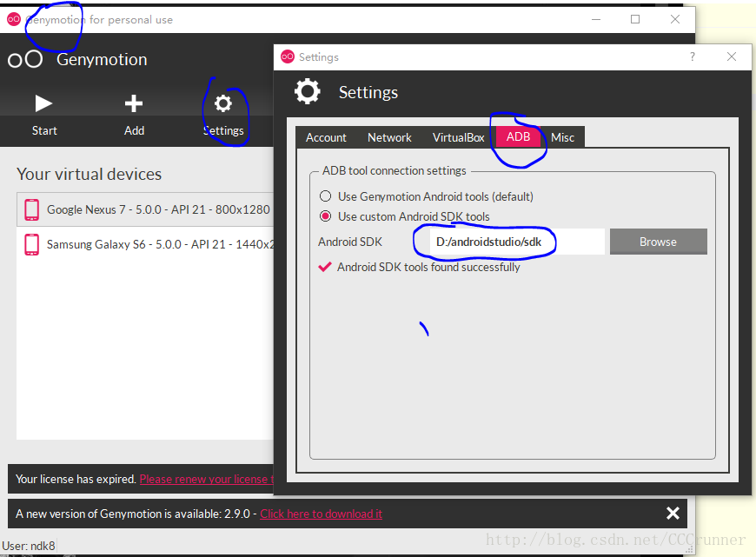Screen dimensions: 756x557
Task: Close the Settings dialog
Action: tap(732, 56)
